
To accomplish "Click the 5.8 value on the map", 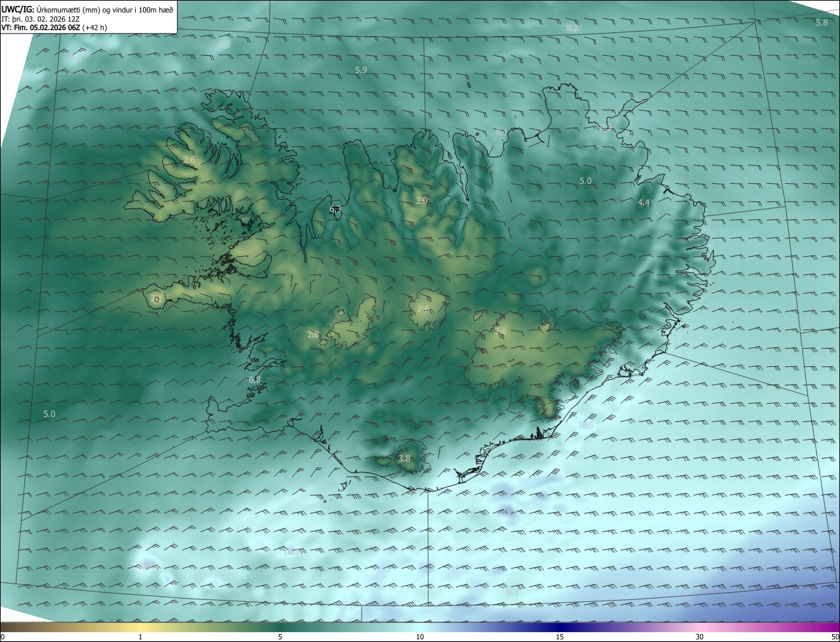I will [822, 22].
